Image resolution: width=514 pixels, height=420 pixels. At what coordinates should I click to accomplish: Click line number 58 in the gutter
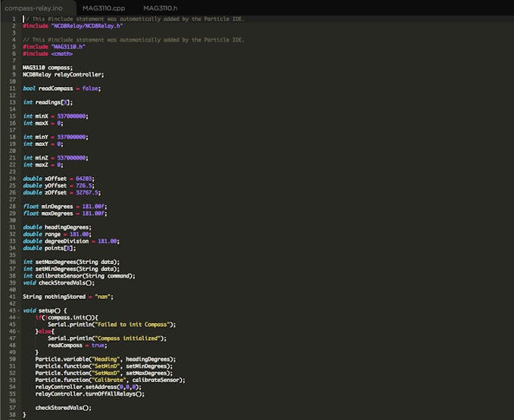pos(12,415)
